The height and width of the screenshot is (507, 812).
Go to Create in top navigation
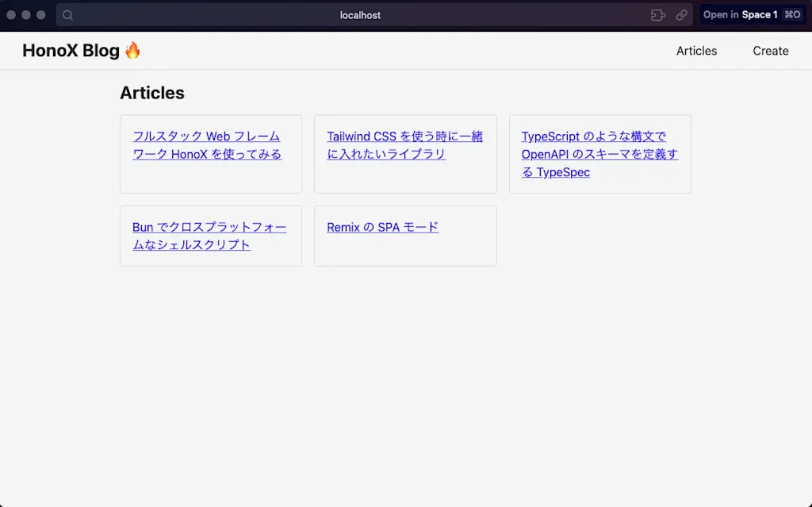(x=771, y=51)
